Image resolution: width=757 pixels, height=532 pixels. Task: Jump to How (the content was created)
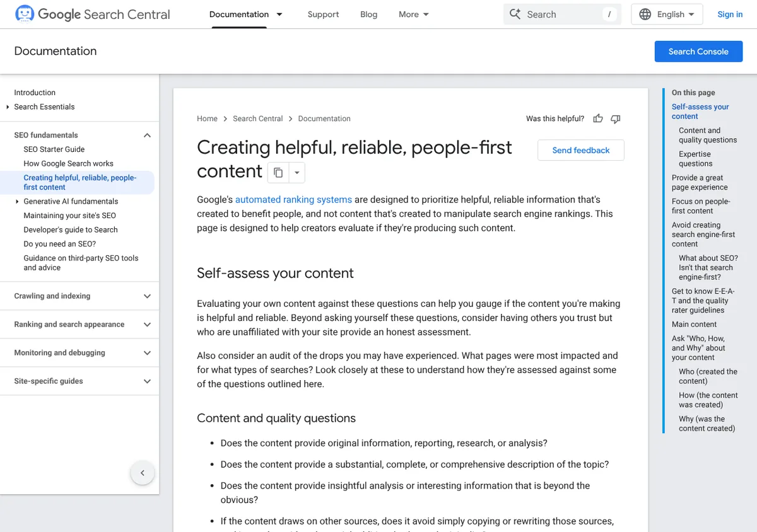click(708, 400)
